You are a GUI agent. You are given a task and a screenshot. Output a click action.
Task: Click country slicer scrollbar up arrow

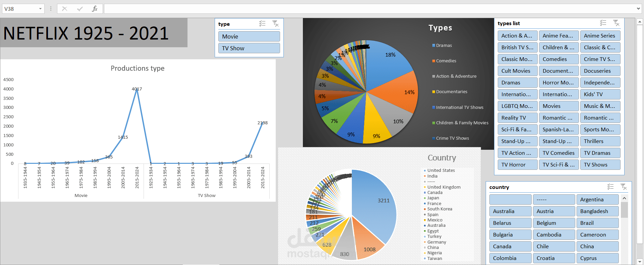(624, 198)
